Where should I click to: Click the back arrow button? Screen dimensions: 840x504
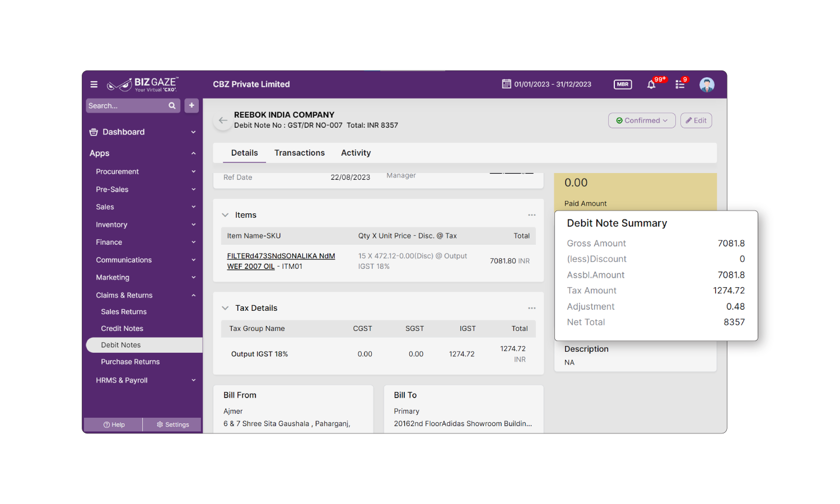pyautogui.click(x=223, y=120)
